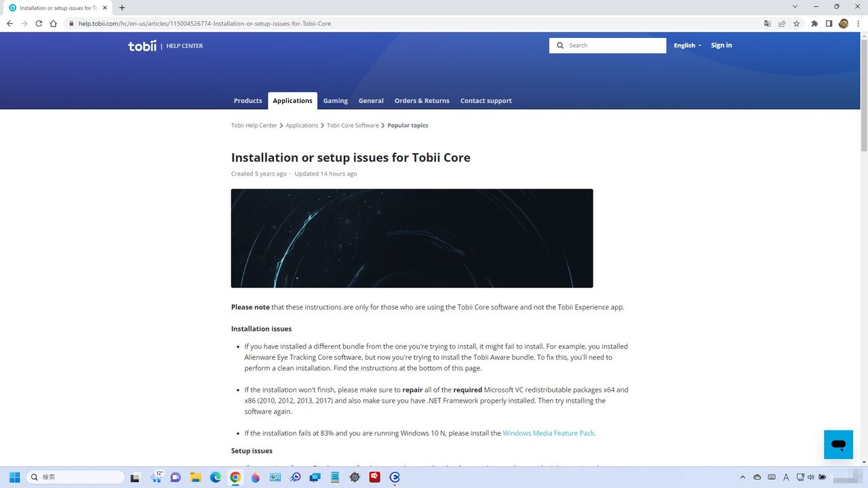
Task: Open the Chrome extensions puzzle icon
Action: pyautogui.click(x=814, y=23)
